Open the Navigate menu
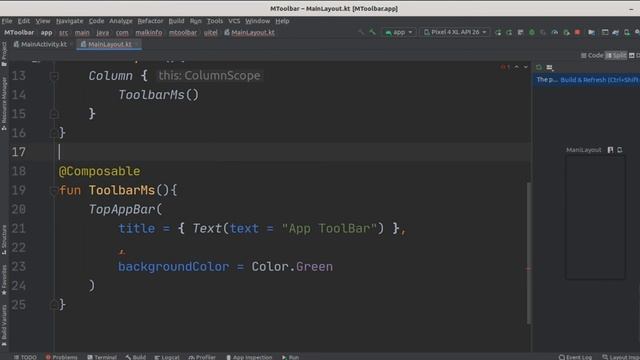The width and height of the screenshot is (640, 360). 69,21
